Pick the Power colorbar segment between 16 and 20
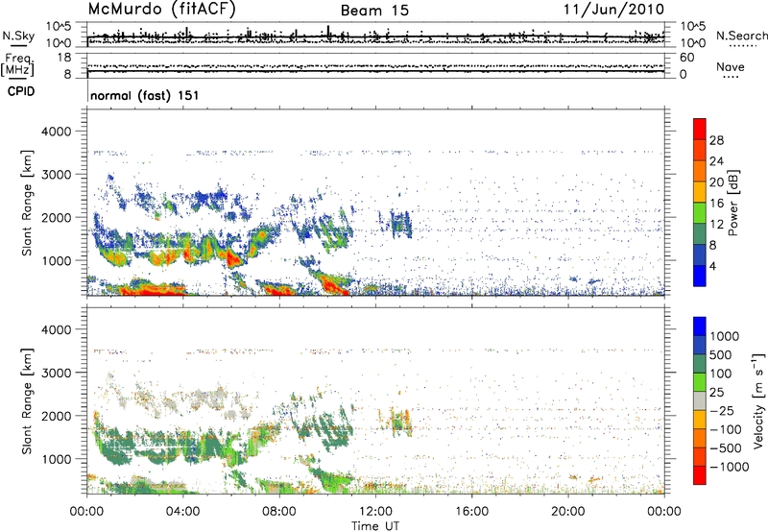 tap(700, 192)
